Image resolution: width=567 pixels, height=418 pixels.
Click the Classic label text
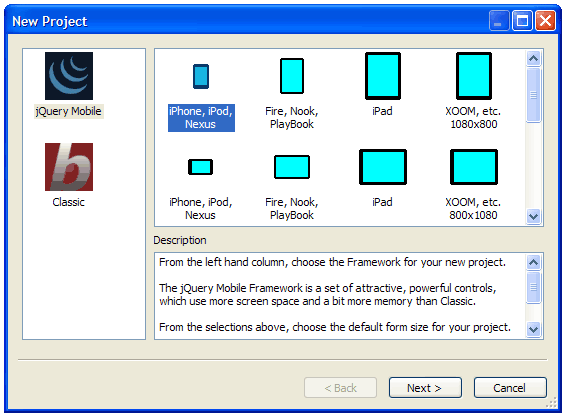69,202
